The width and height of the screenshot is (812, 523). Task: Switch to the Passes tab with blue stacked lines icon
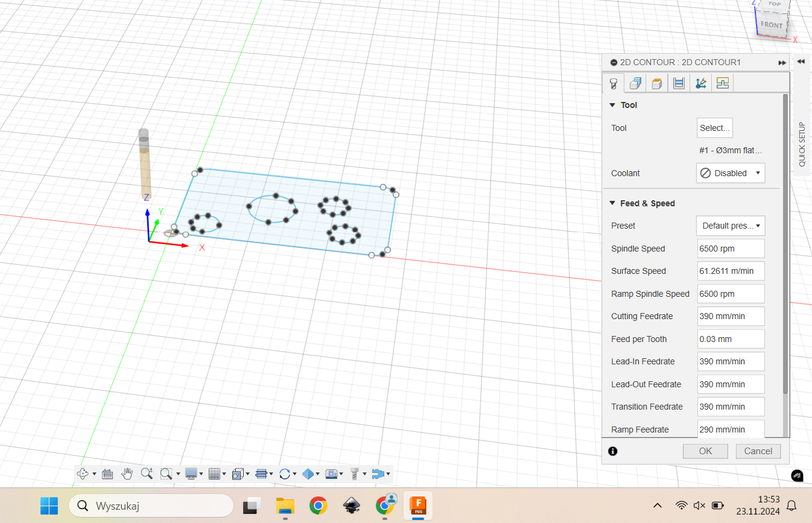(x=679, y=83)
